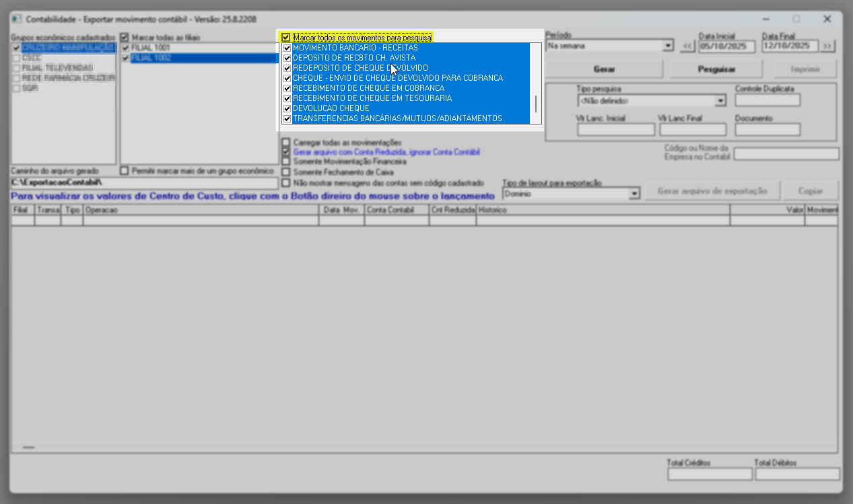Screen dimensions: 853x504
Task: Click 'Gerar arquivo de exportação' button
Action: (712, 190)
